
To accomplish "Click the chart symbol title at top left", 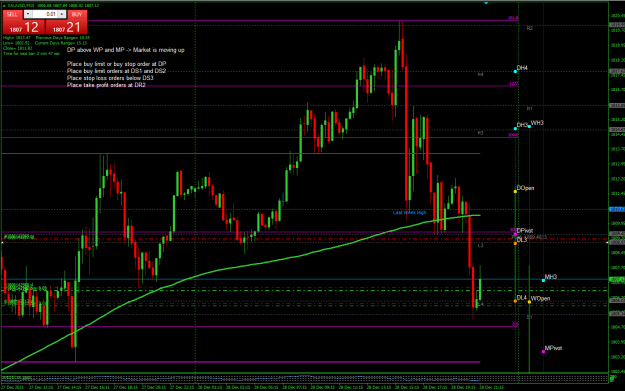I will (52, 6).
